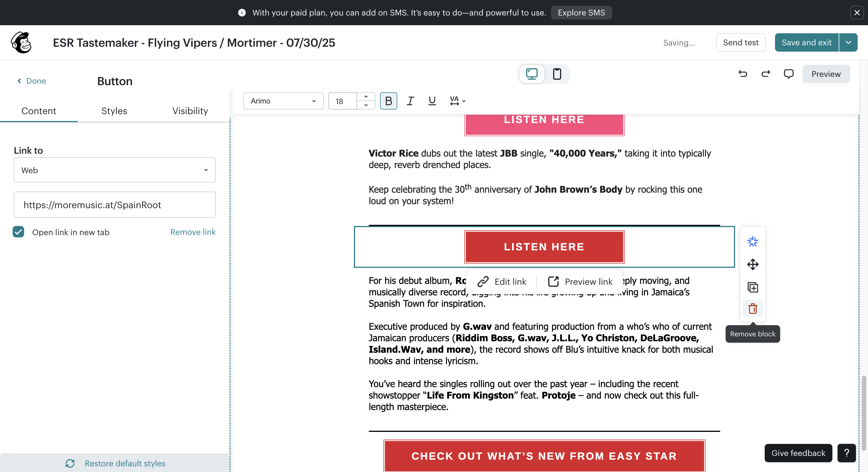
Task: Dismiss the SMS promotion banner
Action: (x=857, y=13)
